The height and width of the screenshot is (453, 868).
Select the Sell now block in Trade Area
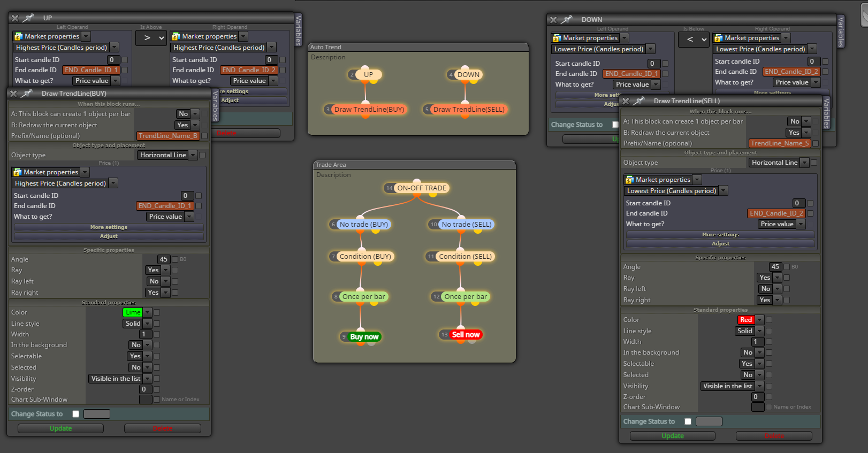(466, 335)
